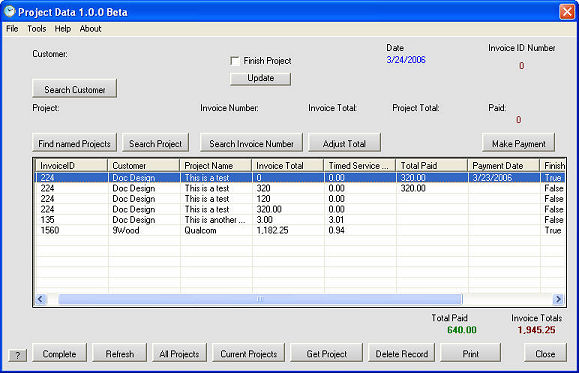The width and height of the screenshot is (579, 373).
Task: Click the right arrow of horizontal scrollbar
Action: click(558, 299)
